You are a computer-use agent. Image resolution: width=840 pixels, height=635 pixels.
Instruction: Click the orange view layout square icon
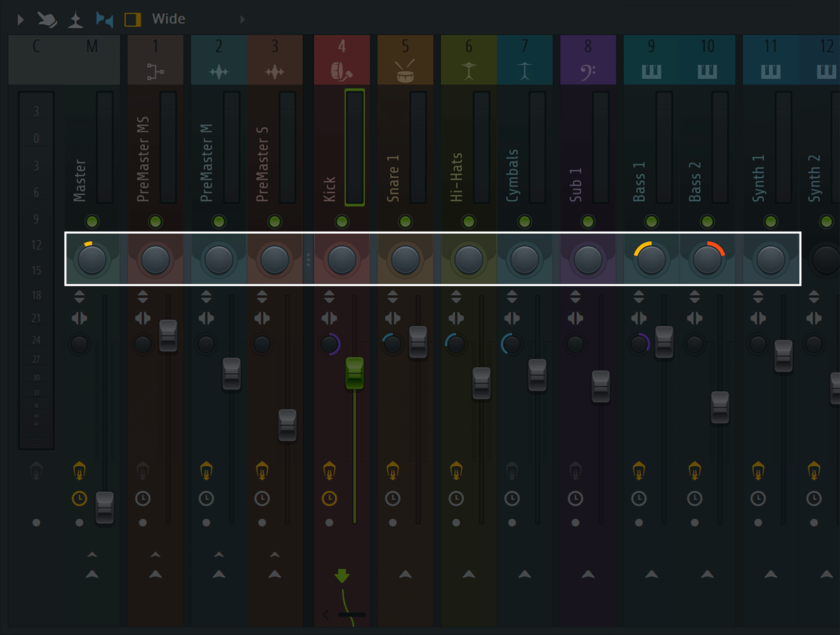tap(132, 19)
